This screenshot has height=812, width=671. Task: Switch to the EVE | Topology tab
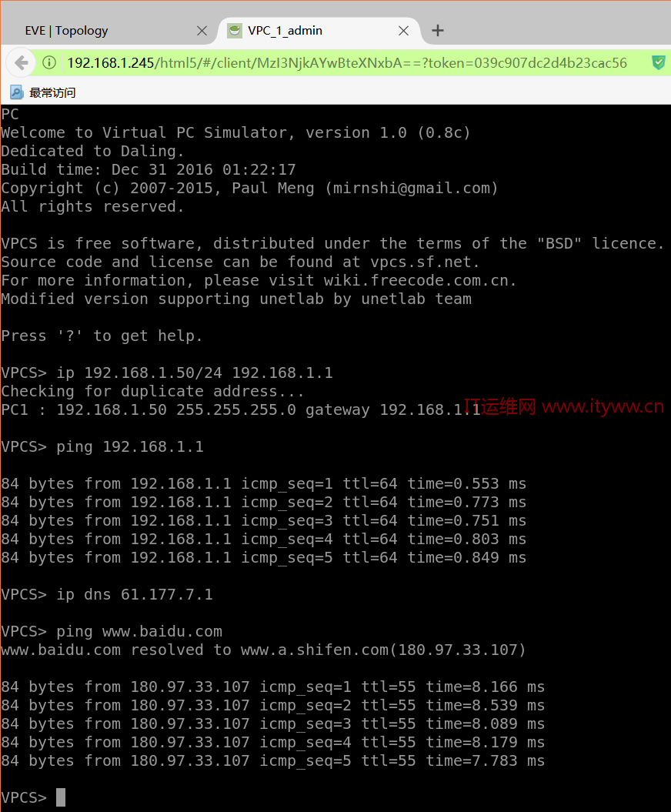tap(108, 31)
